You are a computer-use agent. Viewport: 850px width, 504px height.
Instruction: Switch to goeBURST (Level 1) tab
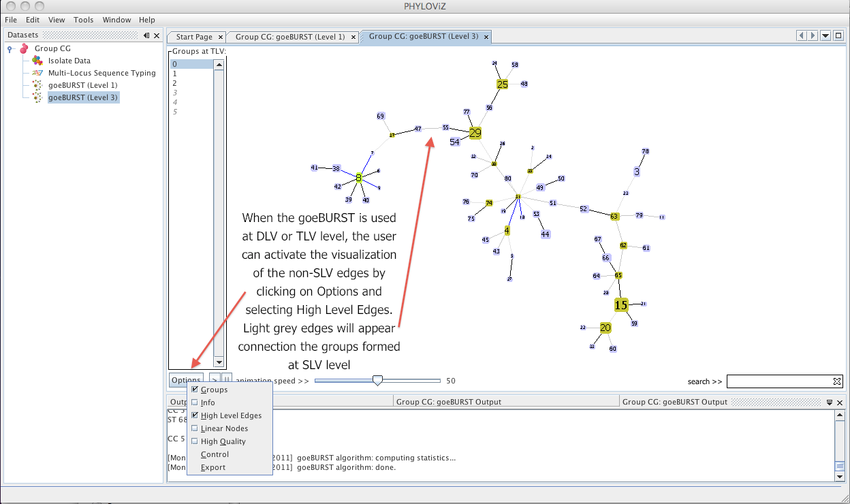pos(290,37)
